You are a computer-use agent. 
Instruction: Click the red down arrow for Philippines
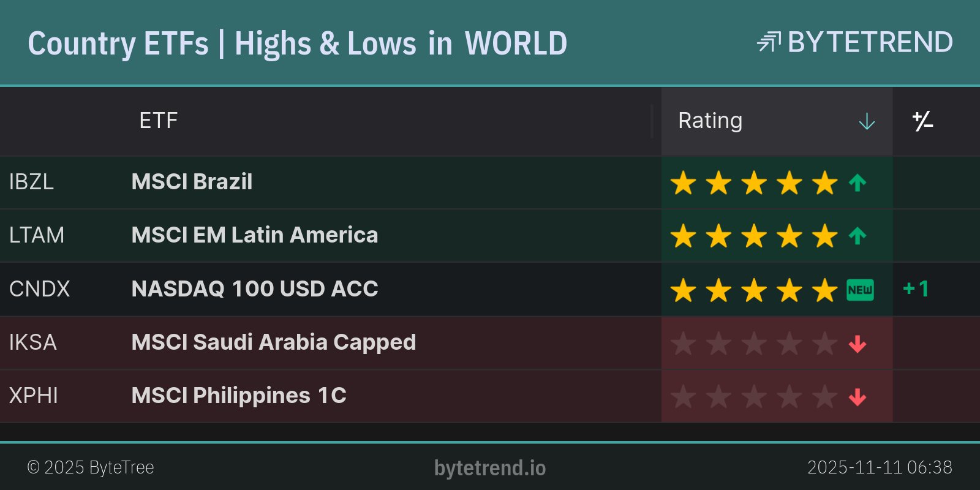[x=858, y=397]
